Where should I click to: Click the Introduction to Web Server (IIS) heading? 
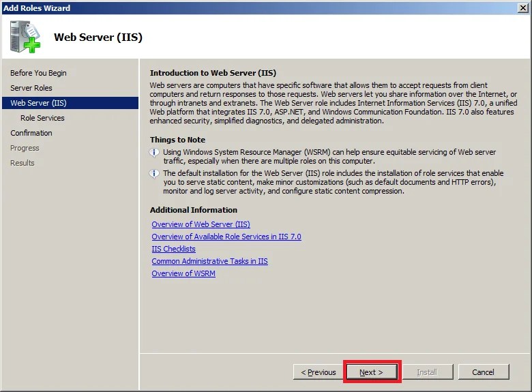[213, 73]
